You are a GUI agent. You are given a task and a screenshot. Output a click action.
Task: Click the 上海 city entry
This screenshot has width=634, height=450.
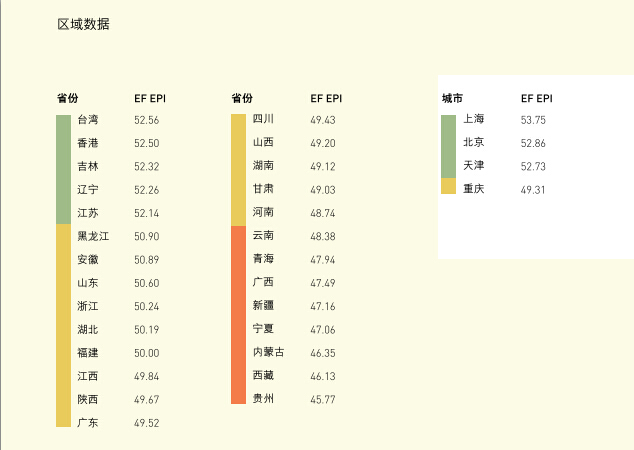point(474,120)
